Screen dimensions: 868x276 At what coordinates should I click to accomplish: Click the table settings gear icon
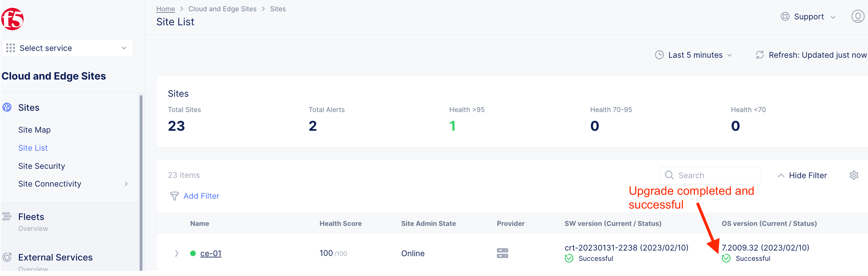coord(854,175)
